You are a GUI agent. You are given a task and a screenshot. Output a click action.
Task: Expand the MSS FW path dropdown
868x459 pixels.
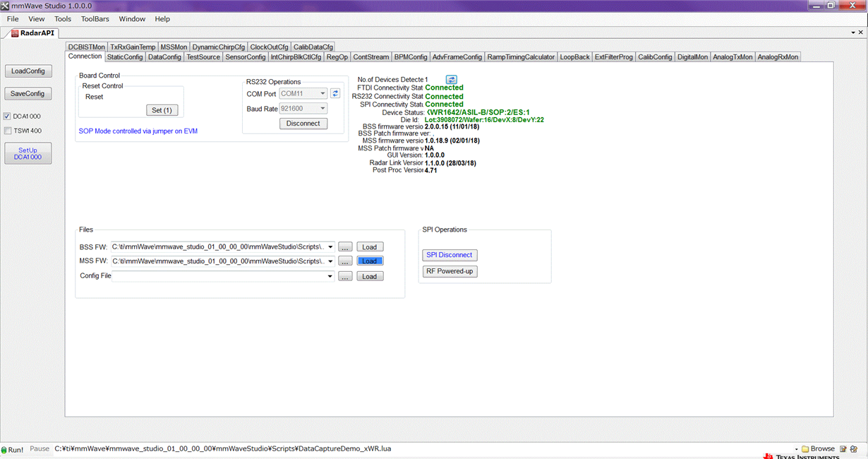click(x=330, y=261)
